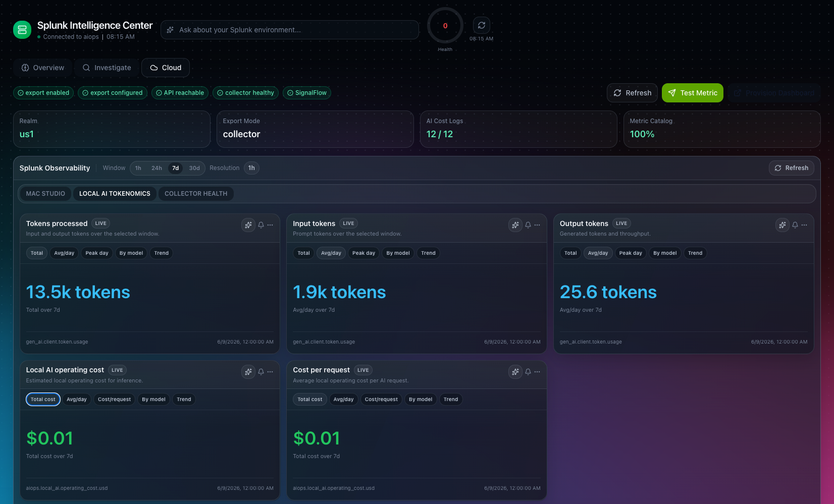The image size is (834, 504).
Task: Open AI sparkle icon on Cost per request card
Action: [515, 372]
